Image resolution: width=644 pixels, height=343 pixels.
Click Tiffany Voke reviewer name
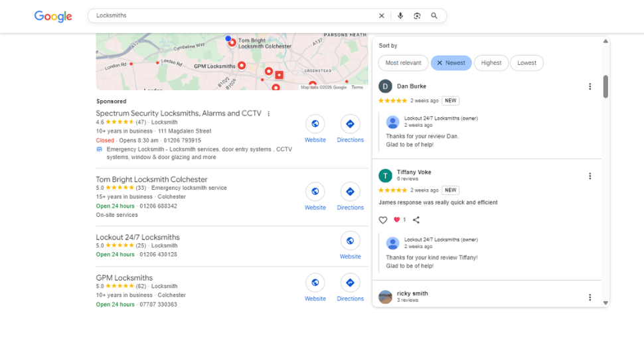click(x=414, y=172)
